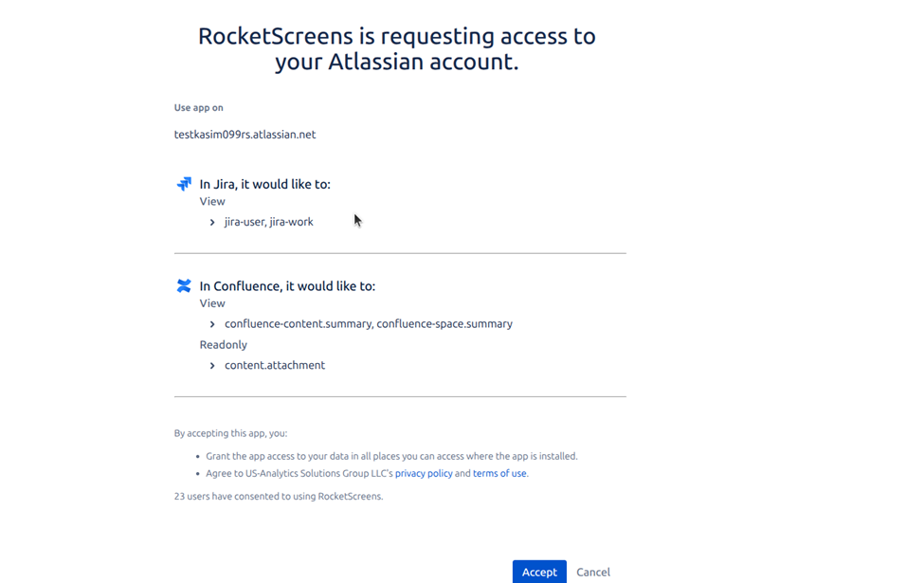This screenshot has width=924, height=583.
Task: Click the '23 users have consented' text
Action: tap(278, 496)
